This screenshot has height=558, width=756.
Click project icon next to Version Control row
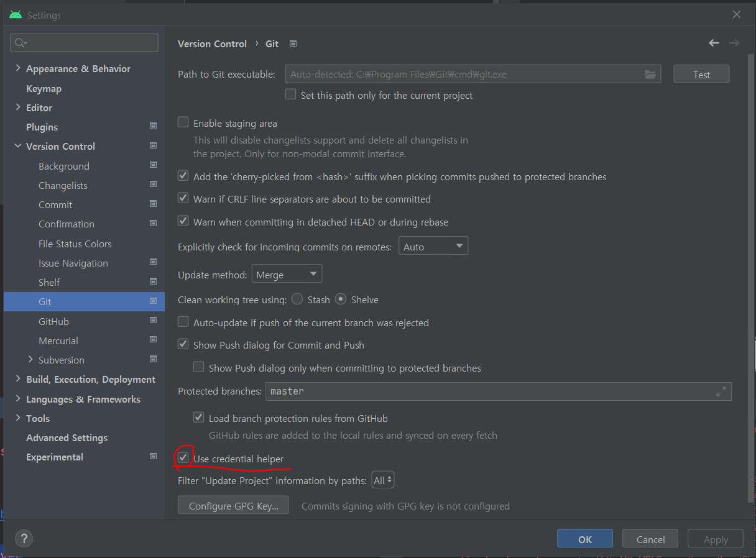pos(153,146)
